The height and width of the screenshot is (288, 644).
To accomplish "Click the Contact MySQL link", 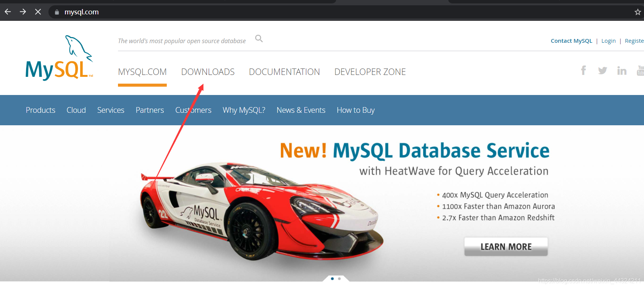I will click(571, 41).
